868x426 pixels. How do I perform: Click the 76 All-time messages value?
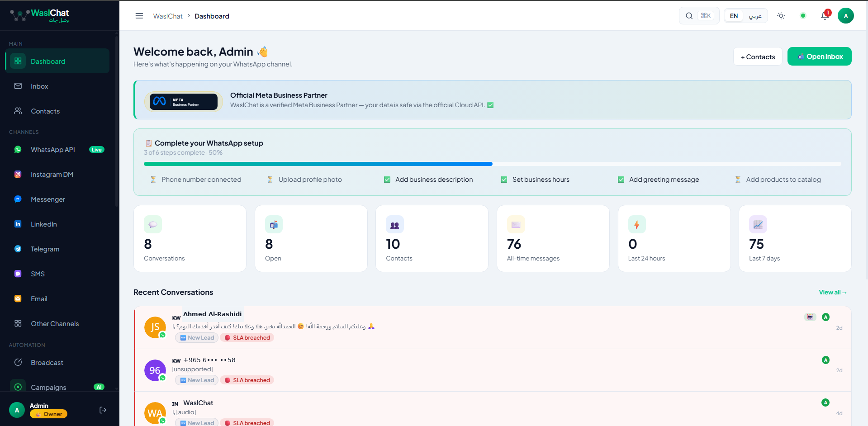(x=514, y=244)
